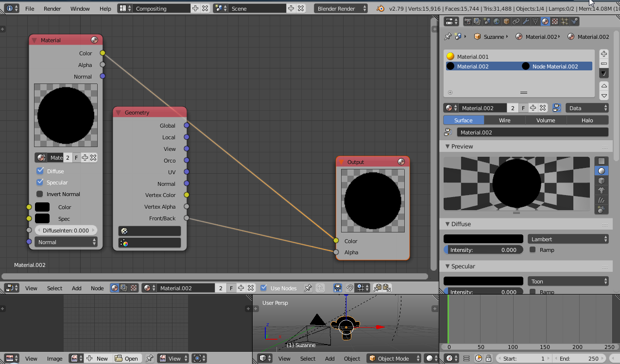The image size is (620, 364).
Task: Open the Modifiers wrench tab
Action: point(526,21)
